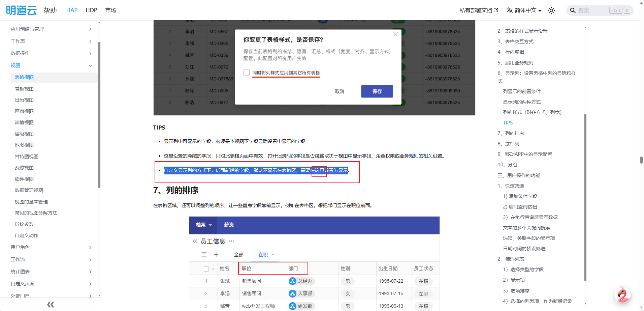
Task: Open 私有部署文档 external link
Action: [479, 10]
